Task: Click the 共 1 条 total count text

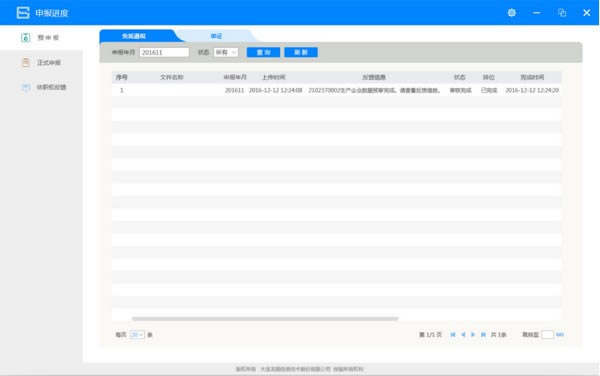Action: [499, 335]
